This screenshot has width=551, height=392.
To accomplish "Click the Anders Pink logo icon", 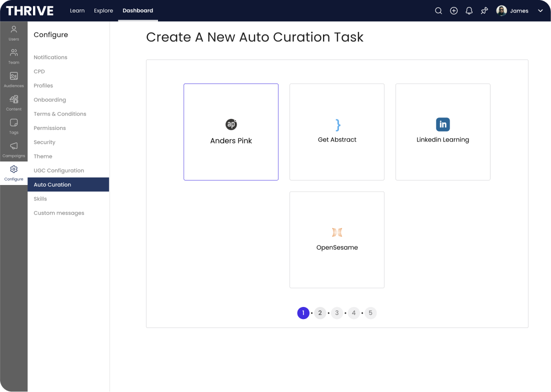I will pyautogui.click(x=231, y=124).
